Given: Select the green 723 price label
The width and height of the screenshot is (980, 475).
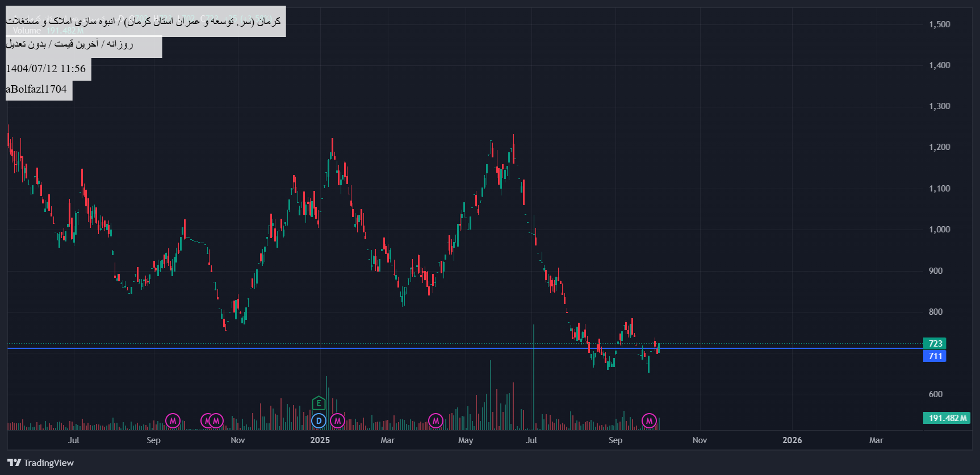Looking at the screenshot, I should point(935,344).
